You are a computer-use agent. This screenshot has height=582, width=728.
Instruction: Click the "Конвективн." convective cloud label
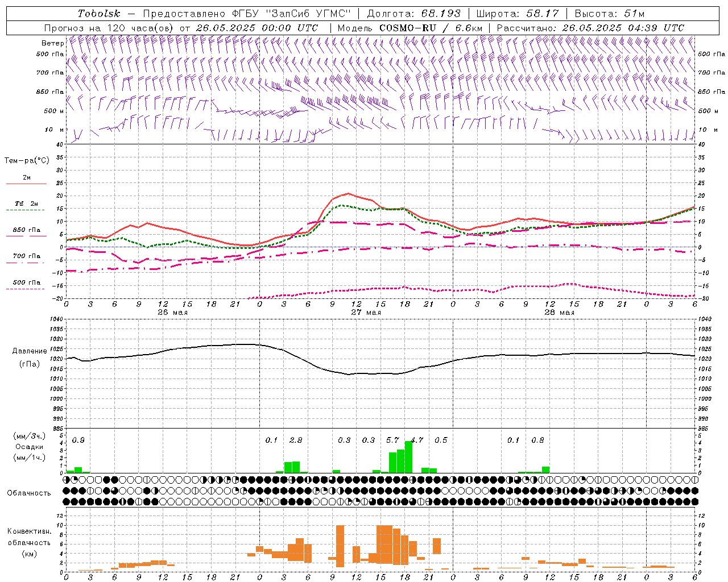click(29, 531)
